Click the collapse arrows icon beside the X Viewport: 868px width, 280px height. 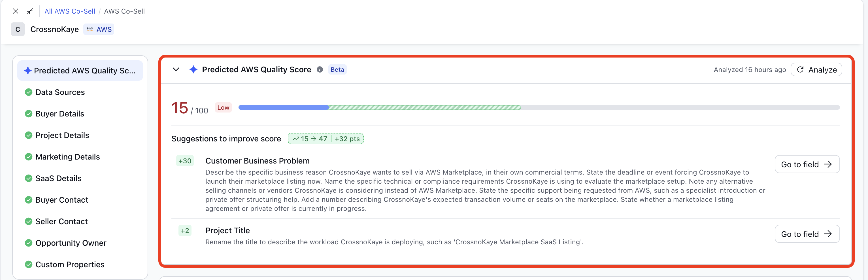click(30, 11)
